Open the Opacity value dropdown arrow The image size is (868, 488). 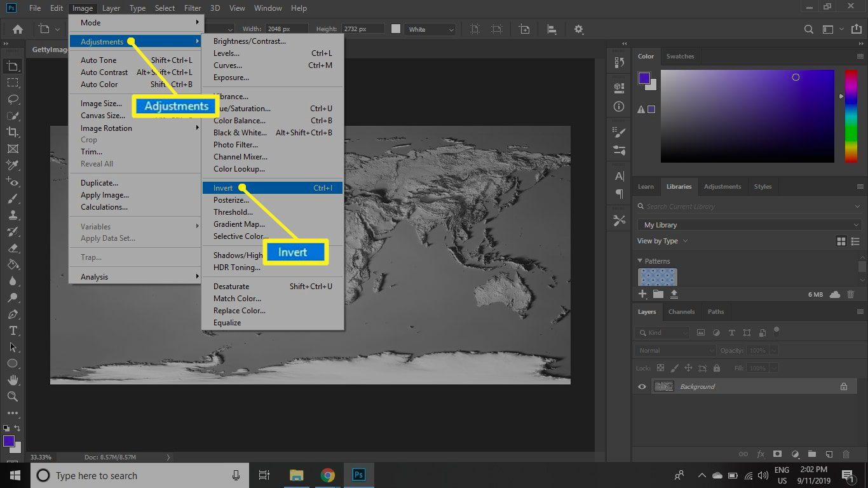click(773, 351)
